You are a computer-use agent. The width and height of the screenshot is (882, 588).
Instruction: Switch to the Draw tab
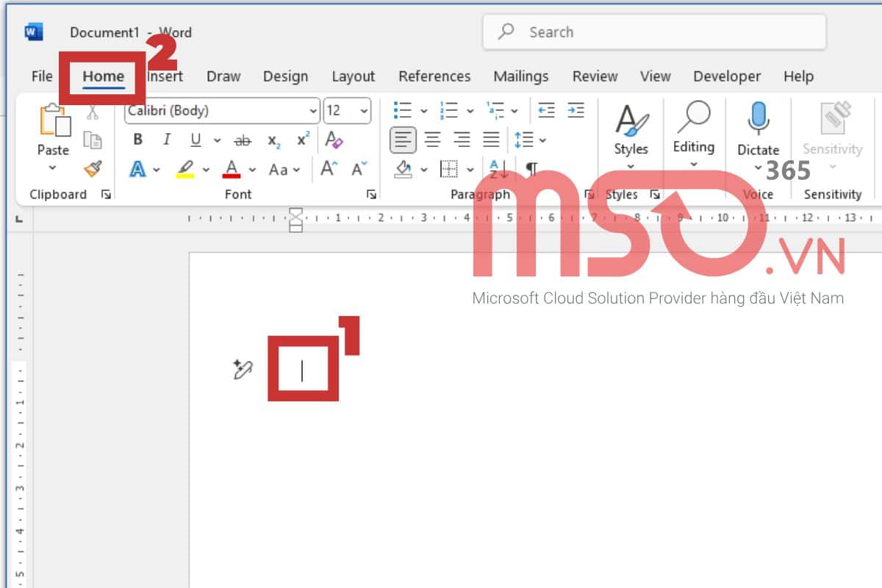(223, 76)
